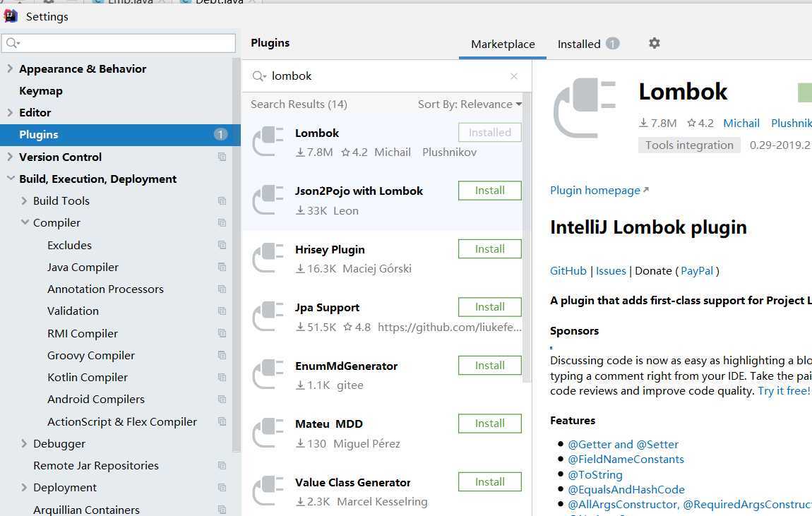Click the project-level icon beside Java Compiler
812x516 pixels.
(222, 267)
